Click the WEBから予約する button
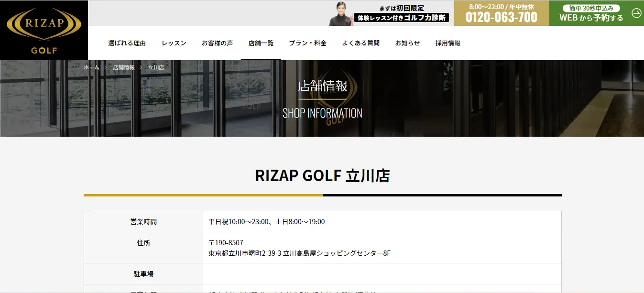644x293 pixels. tap(597, 13)
